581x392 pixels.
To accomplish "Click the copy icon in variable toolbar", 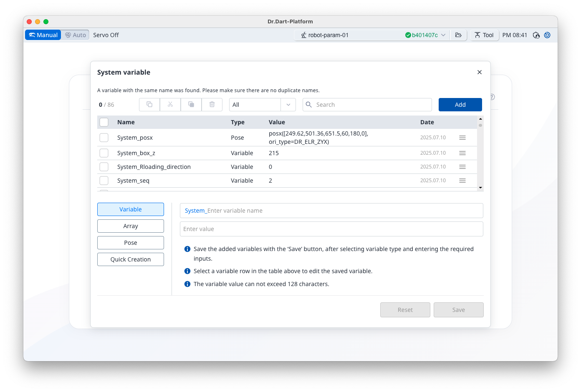I will [x=149, y=105].
